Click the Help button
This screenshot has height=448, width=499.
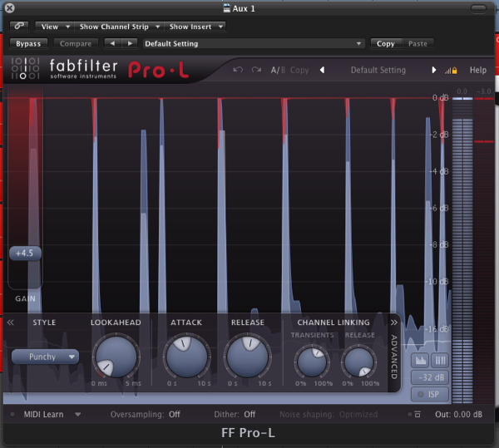tap(477, 71)
